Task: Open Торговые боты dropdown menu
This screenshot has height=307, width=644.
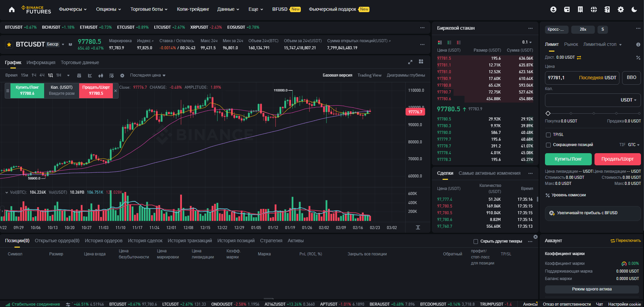Action: point(149,9)
